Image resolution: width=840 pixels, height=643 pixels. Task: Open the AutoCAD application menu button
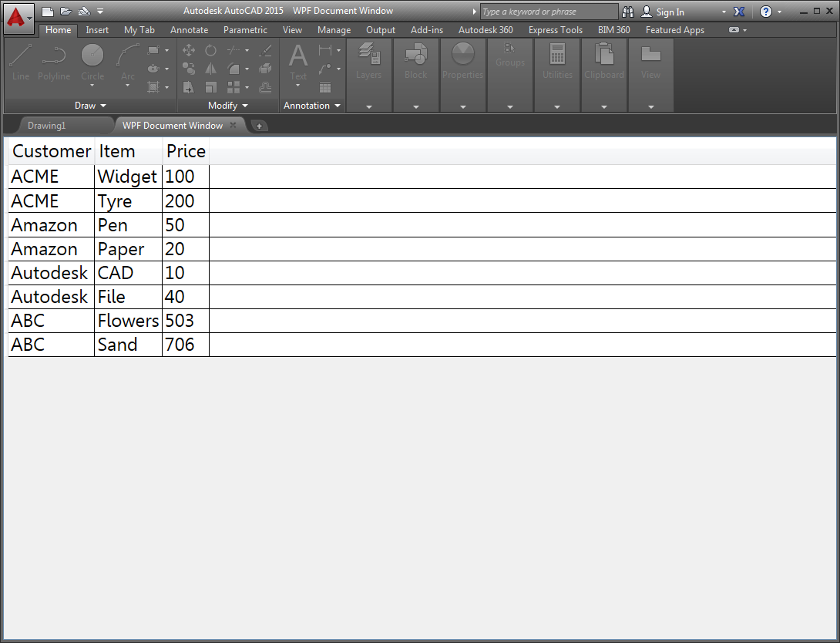click(x=18, y=16)
